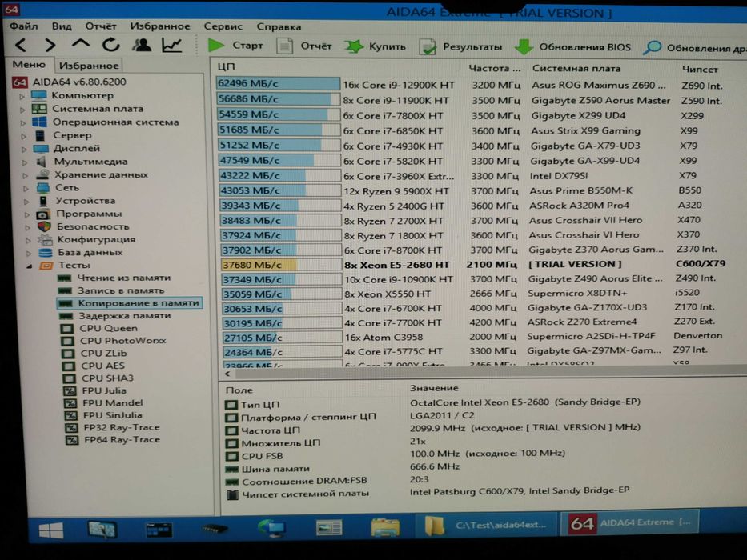Open the Windows Start button
The width and height of the screenshot is (747, 560).
pos(50,530)
